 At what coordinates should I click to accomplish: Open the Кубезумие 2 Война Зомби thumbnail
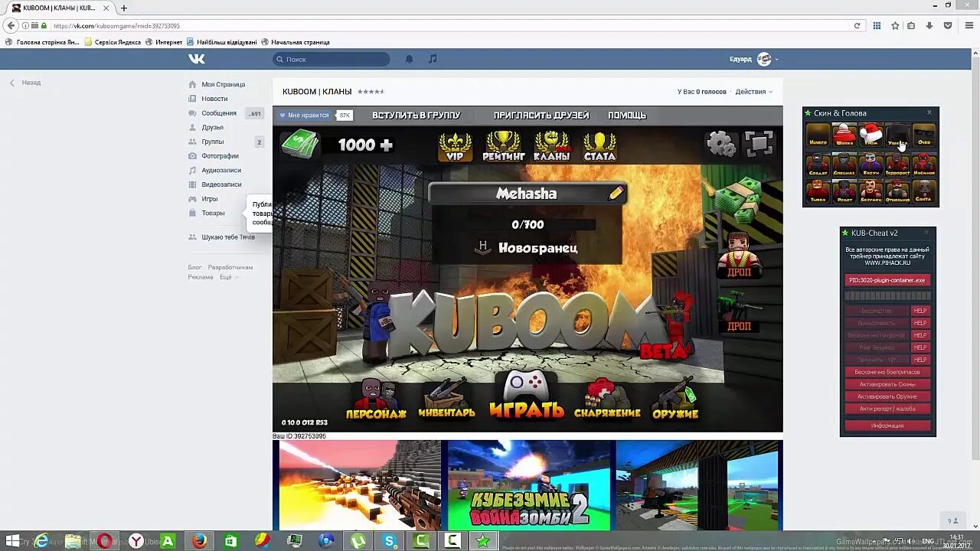529,484
